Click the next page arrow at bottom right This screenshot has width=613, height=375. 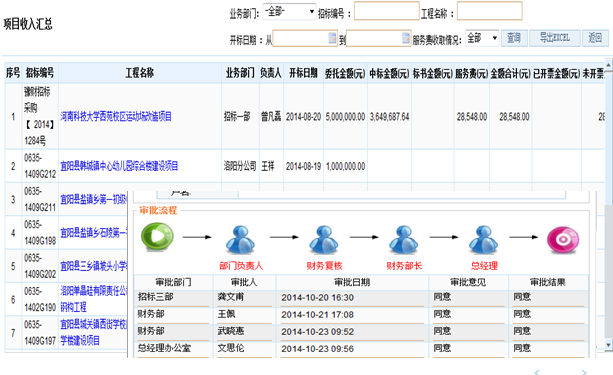click(x=584, y=372)
